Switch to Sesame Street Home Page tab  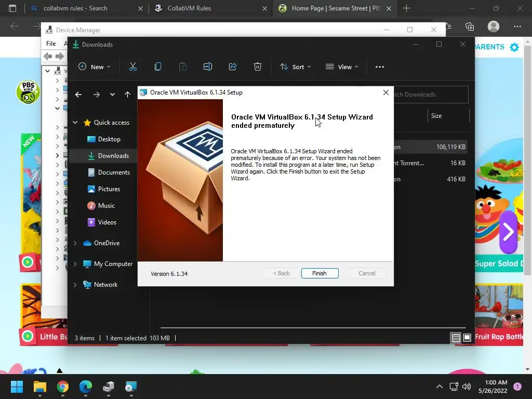335,8
